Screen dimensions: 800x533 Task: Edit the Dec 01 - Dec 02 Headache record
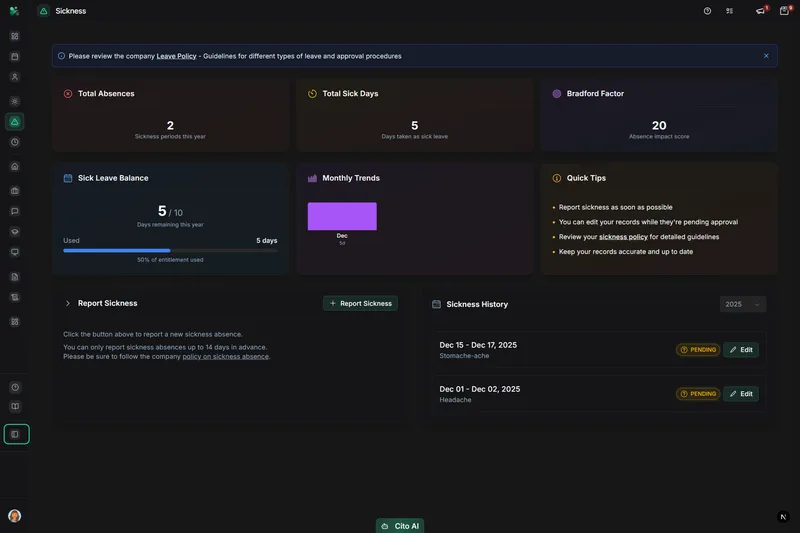pyautogui.click(x=741, y=394)
